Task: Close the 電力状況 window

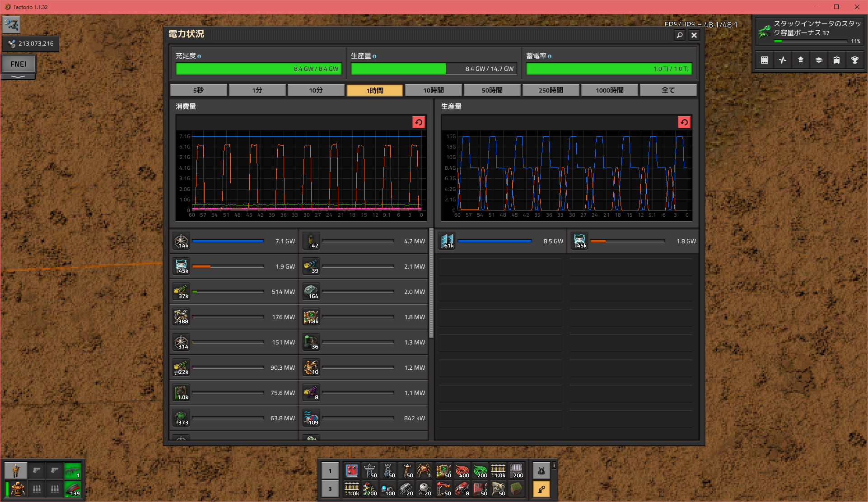Action: coord(694,35)
